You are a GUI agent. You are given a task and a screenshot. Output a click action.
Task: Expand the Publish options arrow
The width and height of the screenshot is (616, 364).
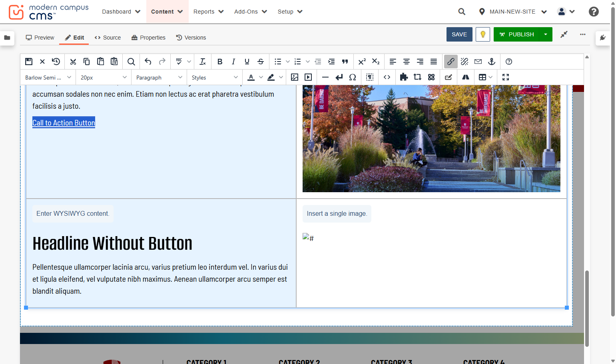pos(546,34)
